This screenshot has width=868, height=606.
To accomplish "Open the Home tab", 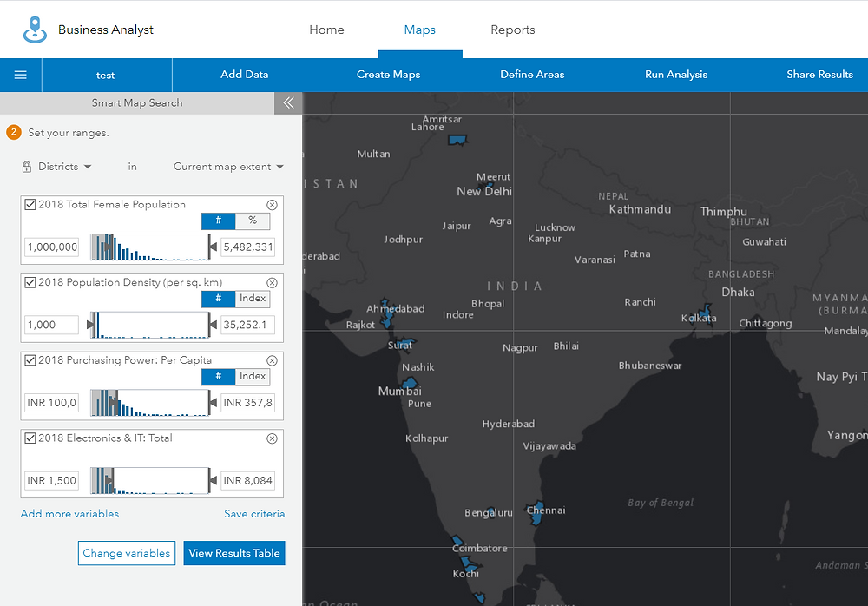I will tap(326, 30).
